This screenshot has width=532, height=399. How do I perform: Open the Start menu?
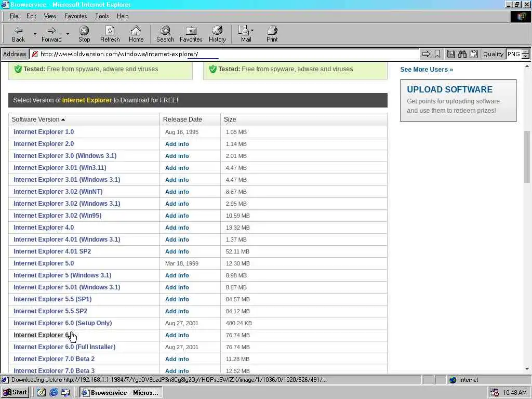click(x=15, y=393)
